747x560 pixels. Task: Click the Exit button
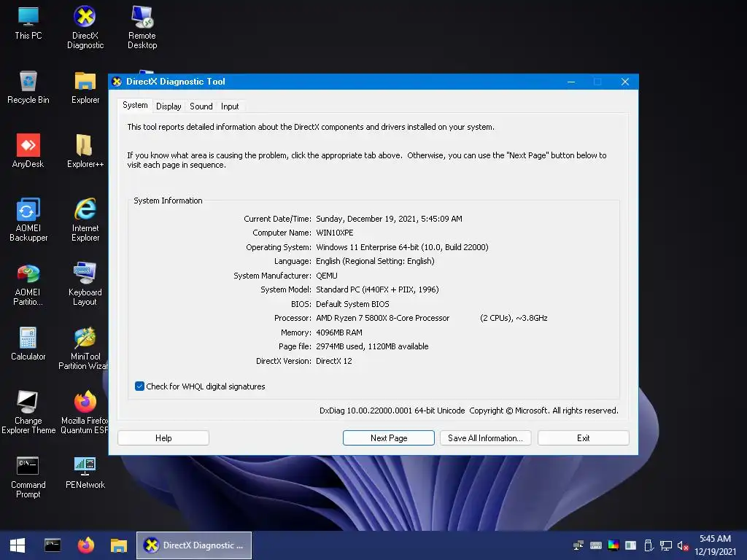point(583,438)
